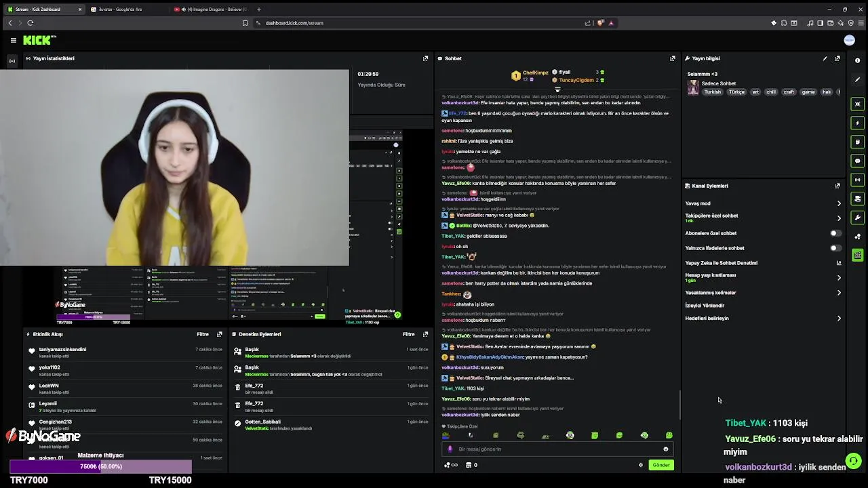Image resolution: width=868 pixels, height=488 pixels.
Task: Toggle the chat bubble sidebar icon
Action: pyautogui.click(x=858, y=161)
